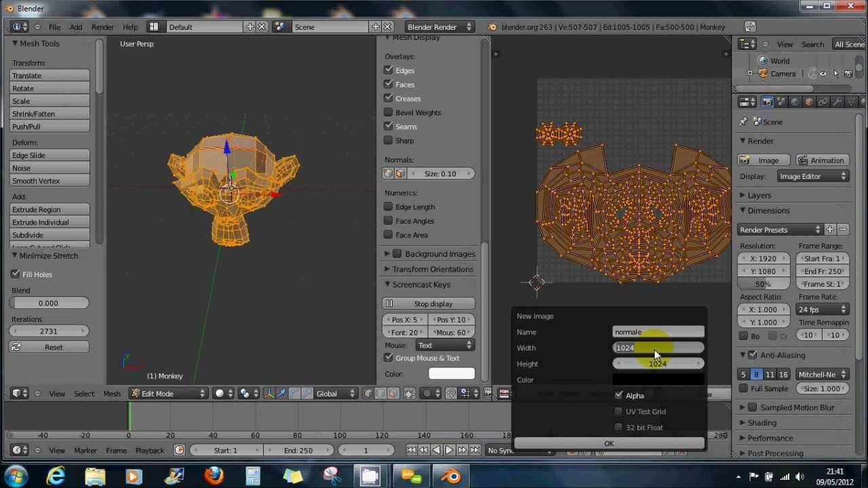This screenshot has height=488, width=868.
Task: Adjust the Blend 0.000 slider
Action: click(50, 303)
